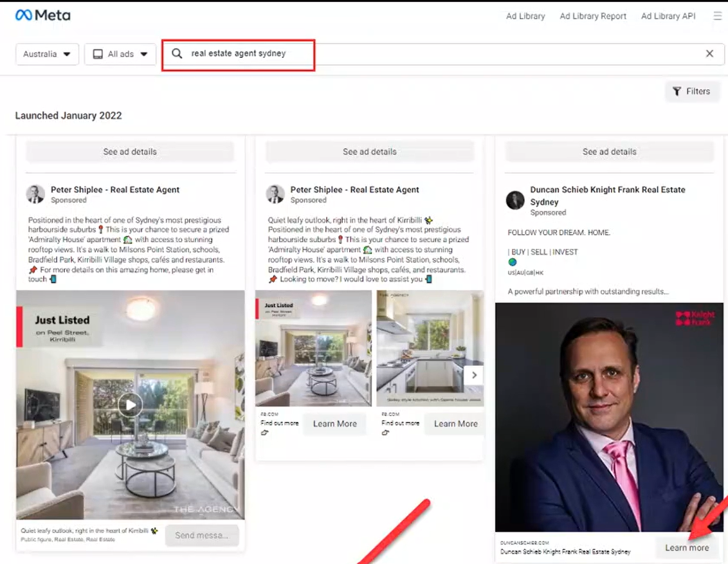Screen dimensions: 728x564
Task: Open Ad Library link
Action: point(525,16)
